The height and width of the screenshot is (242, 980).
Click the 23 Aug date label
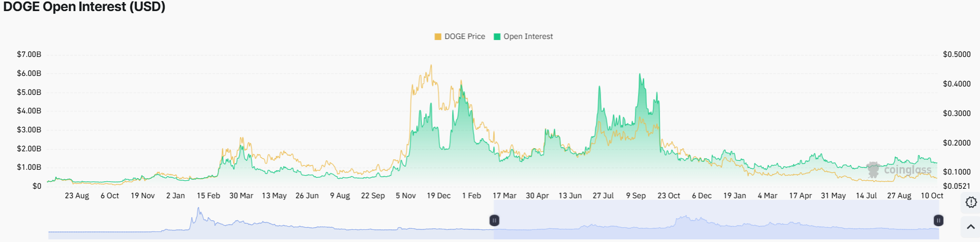point(77,196)
